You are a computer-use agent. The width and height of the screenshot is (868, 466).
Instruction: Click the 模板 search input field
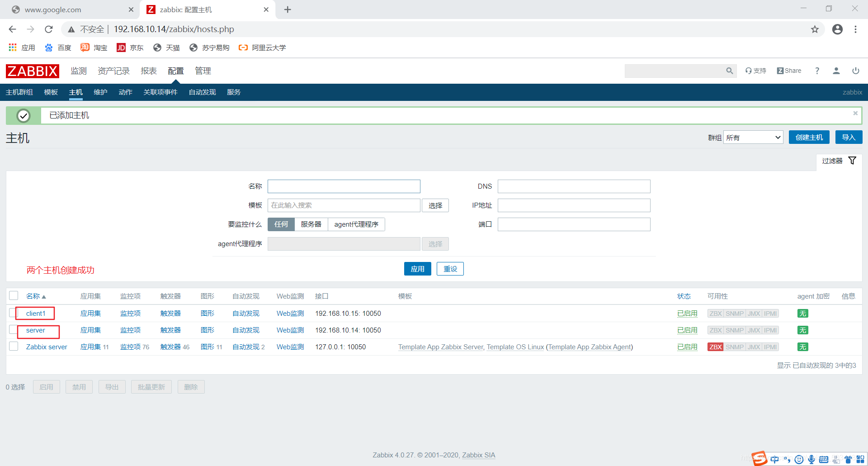344,205
